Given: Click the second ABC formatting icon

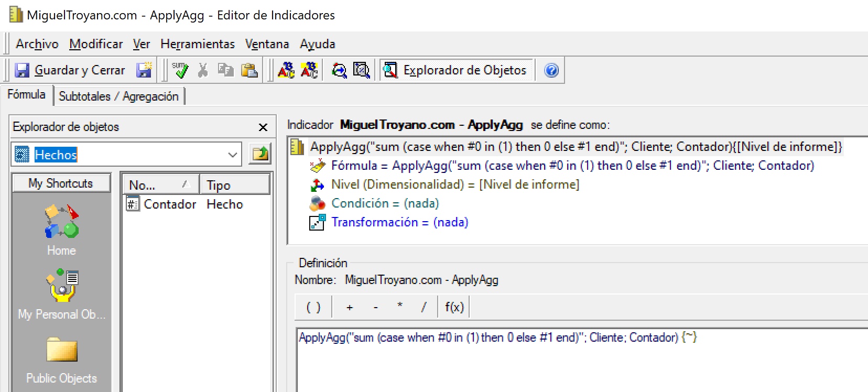Looking at the screenshot, I should point(309,70).
